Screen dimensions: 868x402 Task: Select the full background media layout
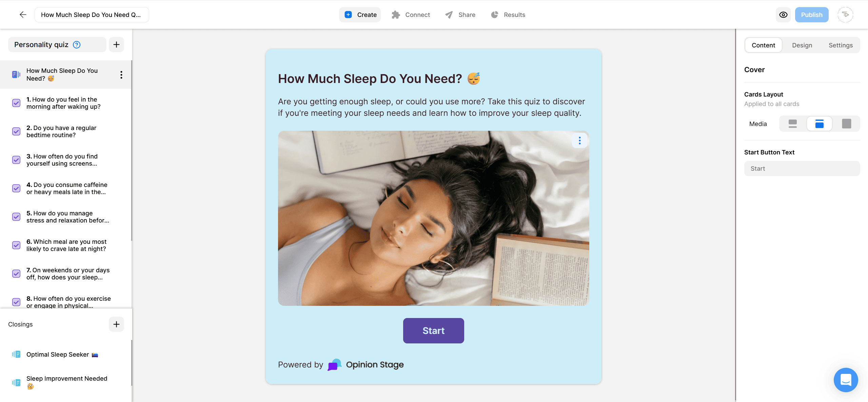click(847, 124)
